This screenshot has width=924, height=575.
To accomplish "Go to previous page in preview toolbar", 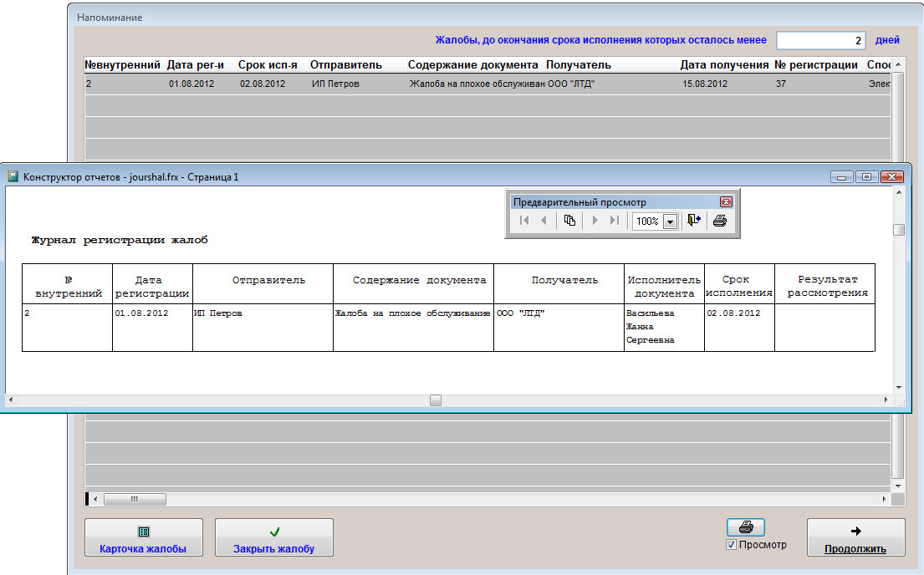I will (x=544, y=221).
